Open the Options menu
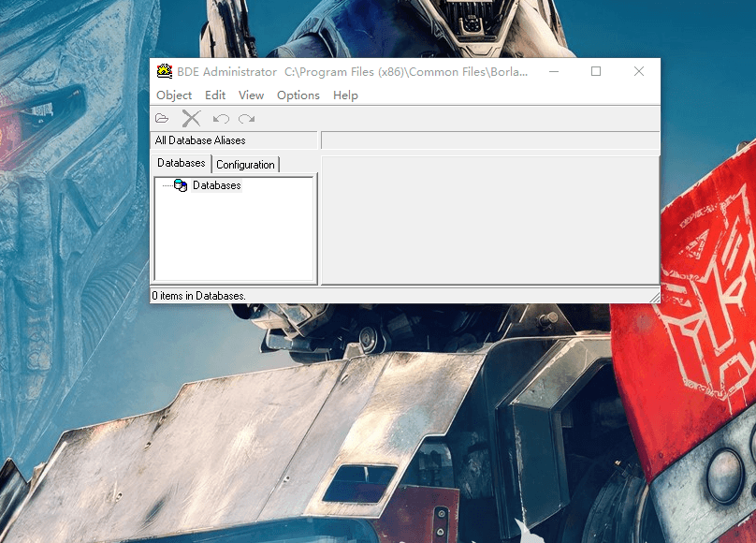 pos(298,95)
